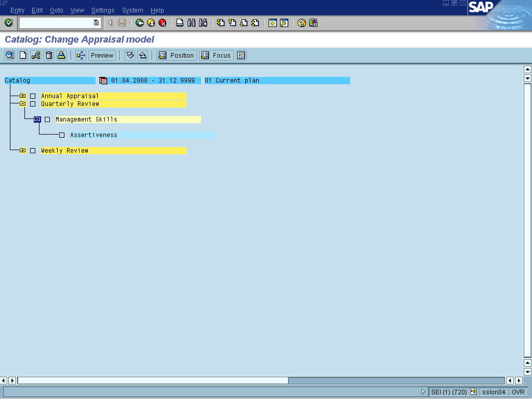This screenshot has height=399, width=532.
Task: Click the vertical scrollbar up arrow at top
Action: [x=527, y=70]
